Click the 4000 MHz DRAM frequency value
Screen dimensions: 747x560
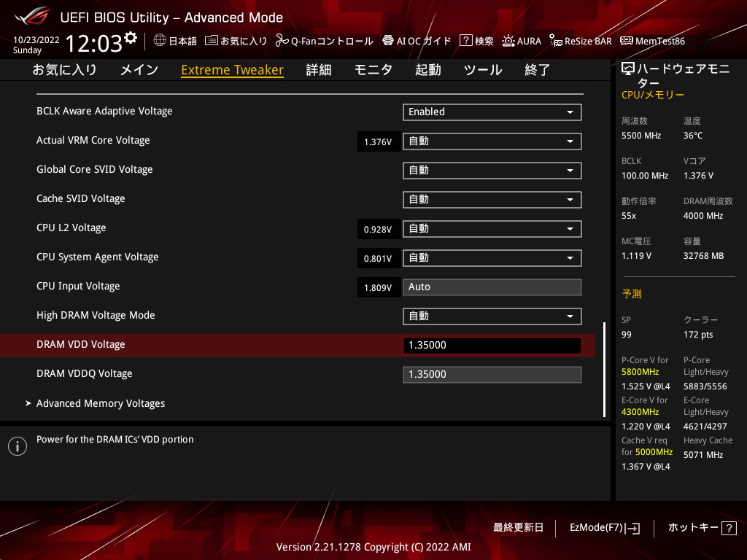pos(703,216)
